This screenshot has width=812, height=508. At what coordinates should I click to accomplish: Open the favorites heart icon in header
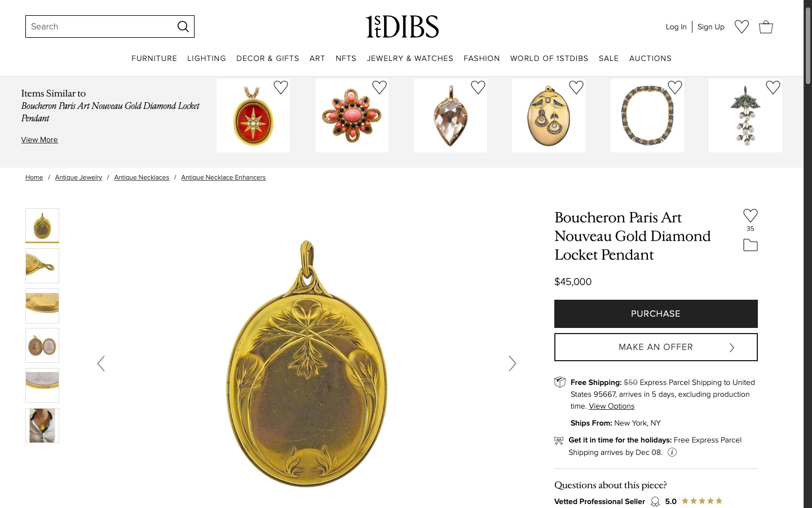point(742,27)
